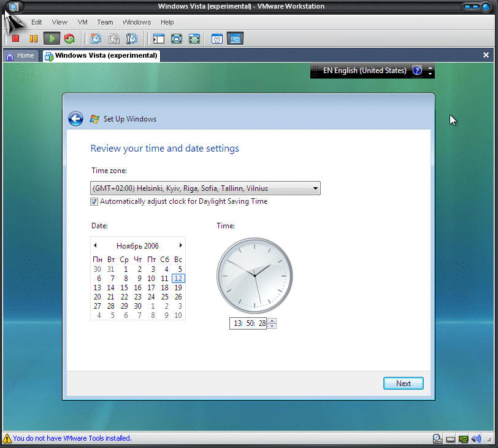Reset the VM using the red-green arrows icon
Screen dimensions: 498x448
[x=69, y=39]
